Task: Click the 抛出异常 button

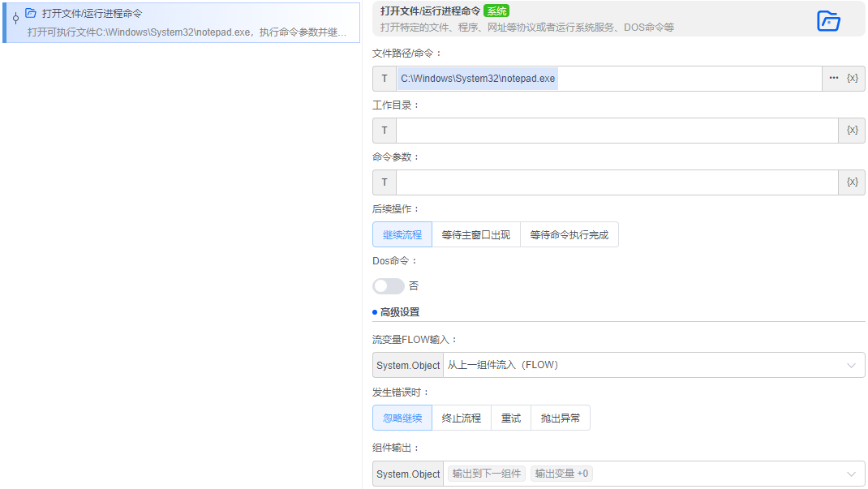Action: tap(561, 417)
